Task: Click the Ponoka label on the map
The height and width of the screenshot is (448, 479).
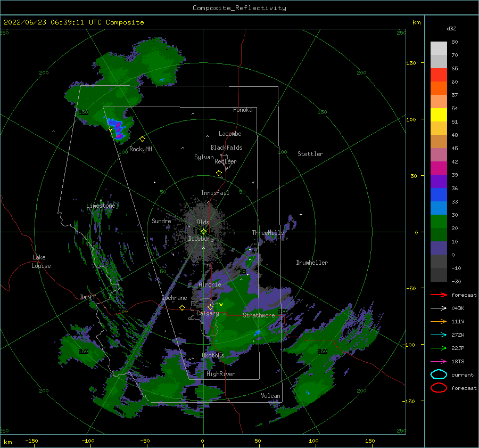Action: [243, 110]
